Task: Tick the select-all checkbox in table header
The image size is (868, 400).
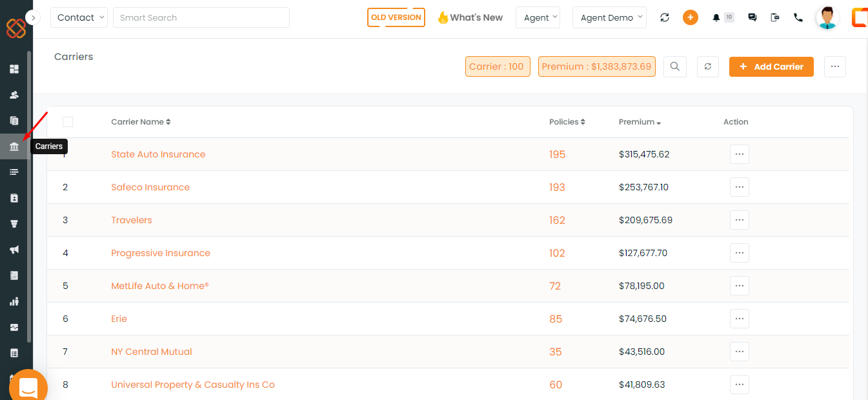Action: pyautogui.click(x=68, y=122)
